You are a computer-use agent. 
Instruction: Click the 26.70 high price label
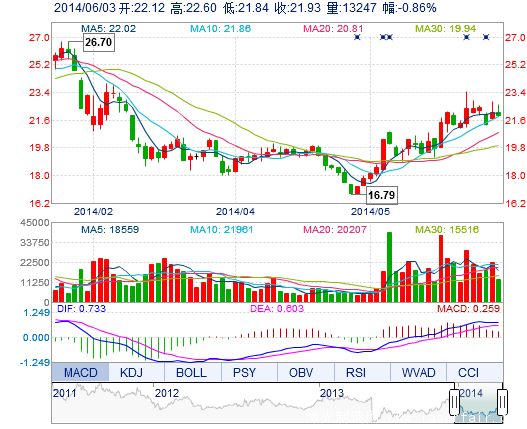(98, 42)
